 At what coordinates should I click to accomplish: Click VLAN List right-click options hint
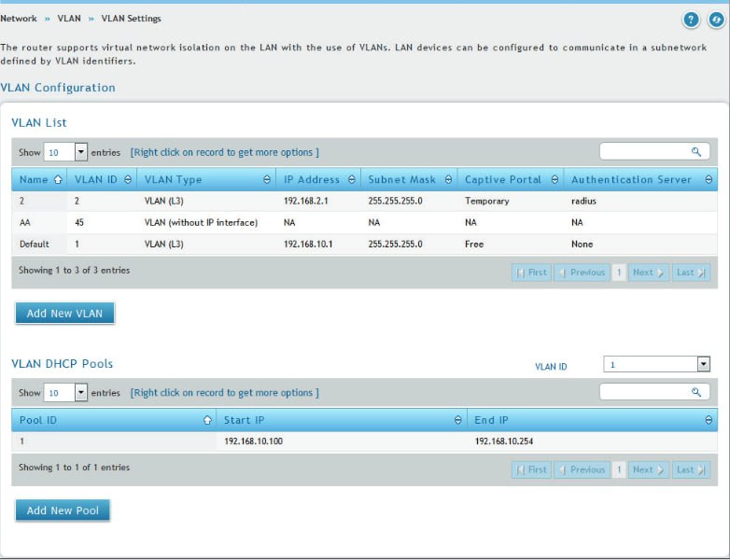(x=224, y=152)
